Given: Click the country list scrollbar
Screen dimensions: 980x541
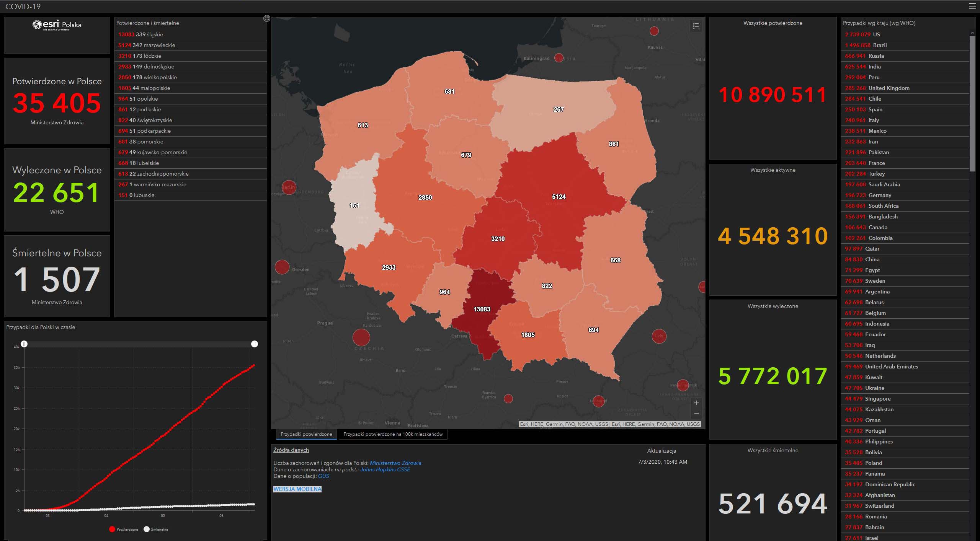Looking at the screenshot, I should point(972,103).
